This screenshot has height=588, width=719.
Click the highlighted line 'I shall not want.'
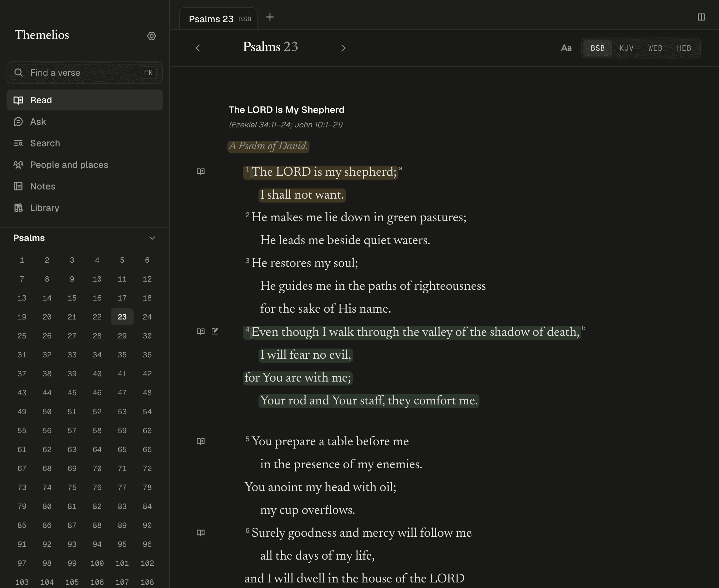click(x=302, y=195)
